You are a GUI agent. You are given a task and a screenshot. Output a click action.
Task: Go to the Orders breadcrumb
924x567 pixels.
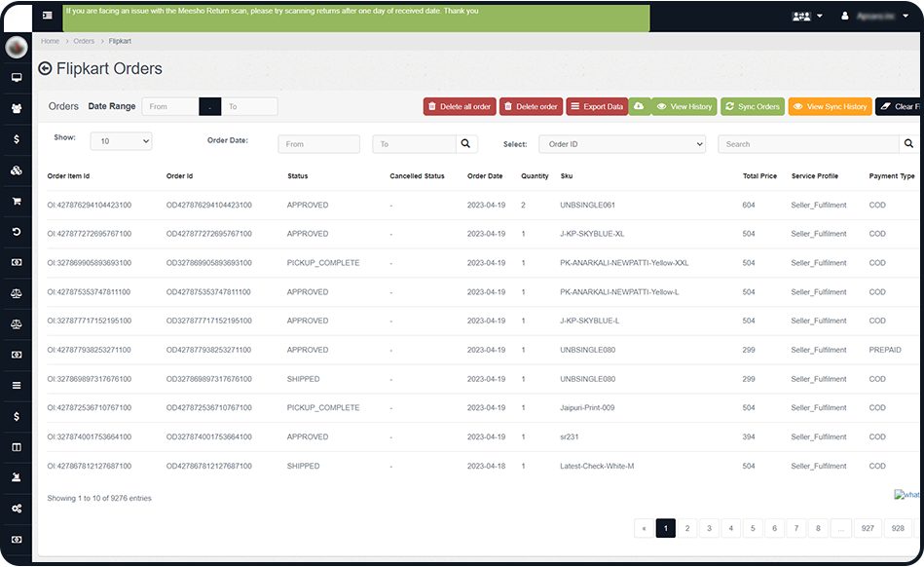coord(84,41)
